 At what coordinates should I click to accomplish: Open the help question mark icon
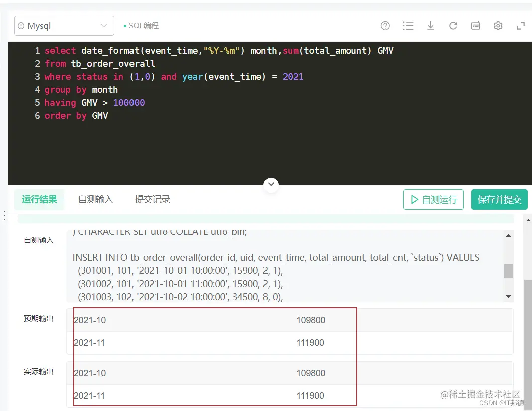[x=385, y=26]
